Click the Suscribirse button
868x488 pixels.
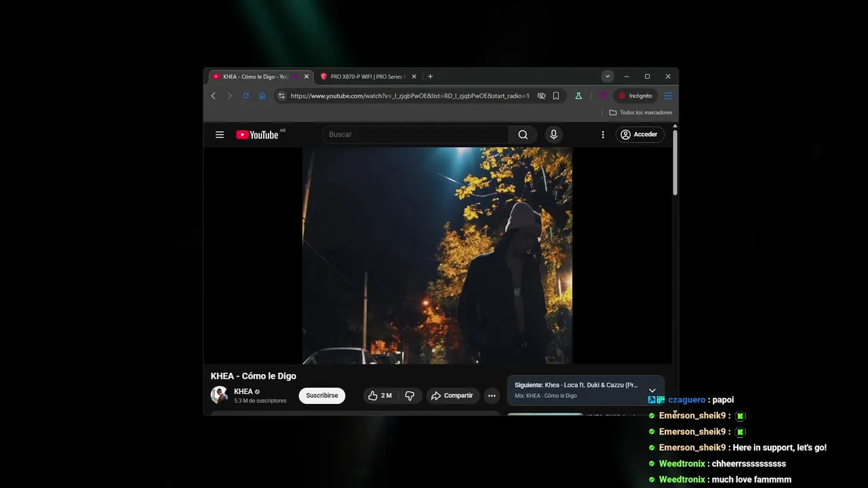point(322,396)
